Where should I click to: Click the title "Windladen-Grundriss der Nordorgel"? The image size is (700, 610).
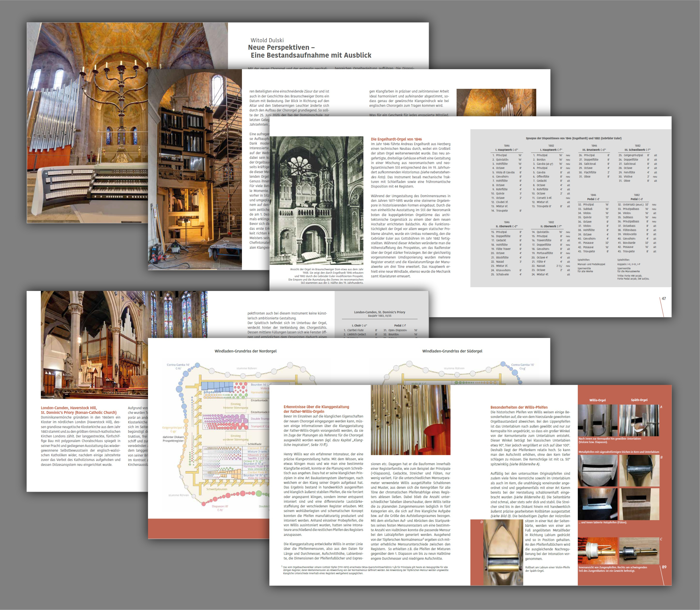coord(245,351)
